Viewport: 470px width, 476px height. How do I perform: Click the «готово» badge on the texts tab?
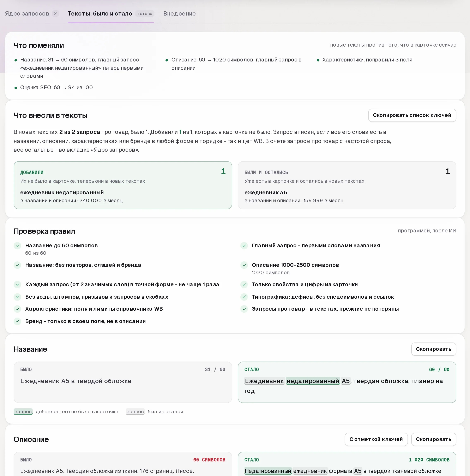(x=145, y=13)
